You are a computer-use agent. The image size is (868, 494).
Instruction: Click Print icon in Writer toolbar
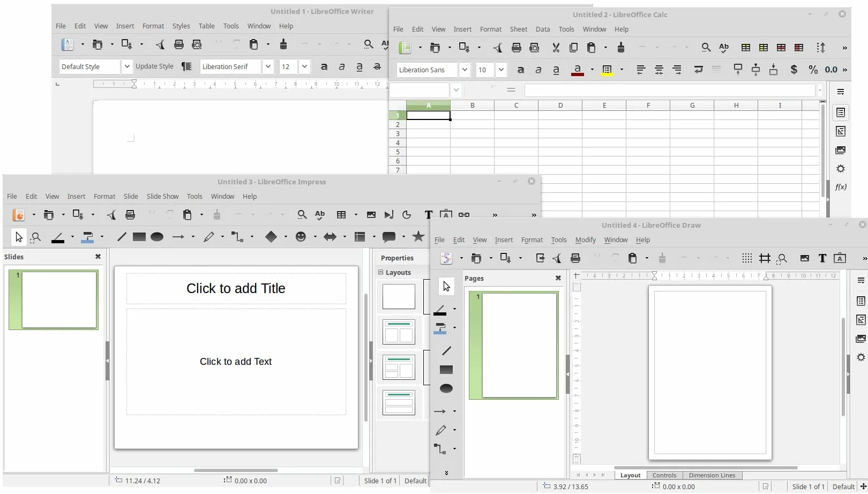[179, 44]
